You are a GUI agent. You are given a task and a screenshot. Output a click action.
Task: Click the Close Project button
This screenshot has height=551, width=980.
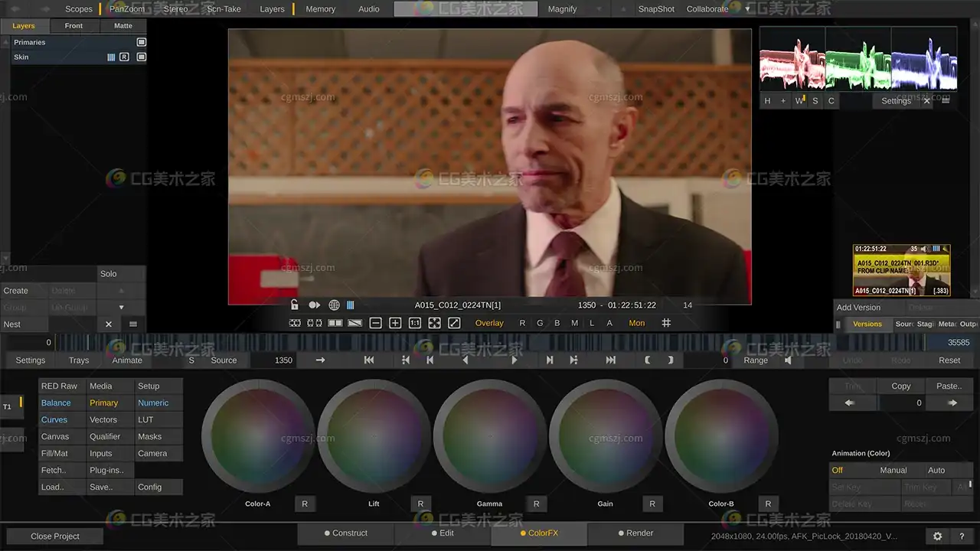tap(55, 536)
